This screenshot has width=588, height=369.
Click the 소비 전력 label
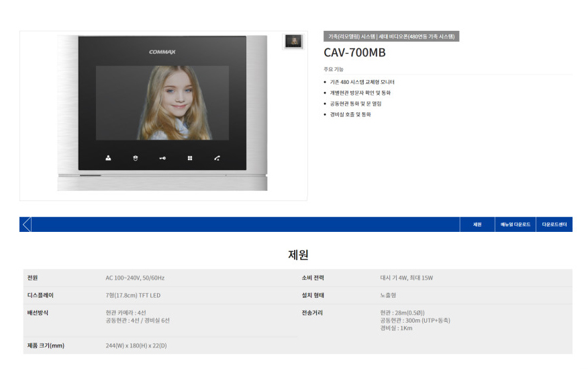(313, 278)
